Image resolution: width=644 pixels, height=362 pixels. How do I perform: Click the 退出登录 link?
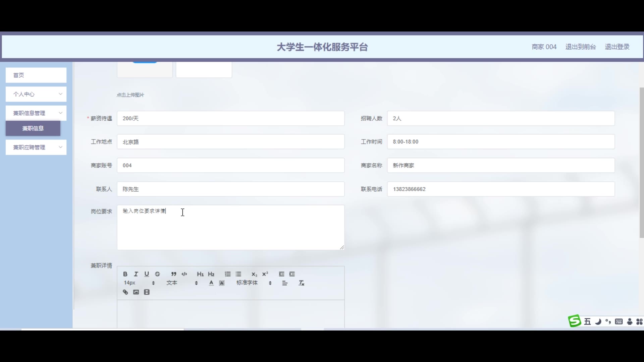617,47
